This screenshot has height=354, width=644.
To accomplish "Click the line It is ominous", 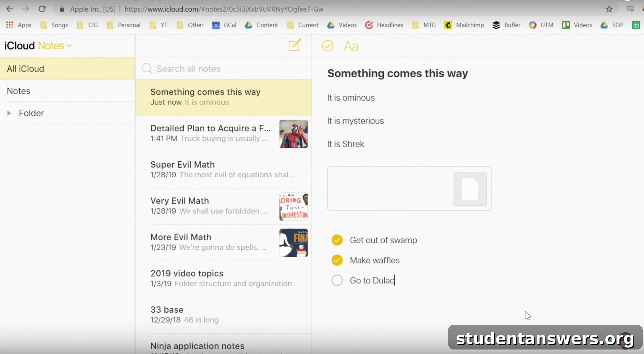I will click(351, 98).
